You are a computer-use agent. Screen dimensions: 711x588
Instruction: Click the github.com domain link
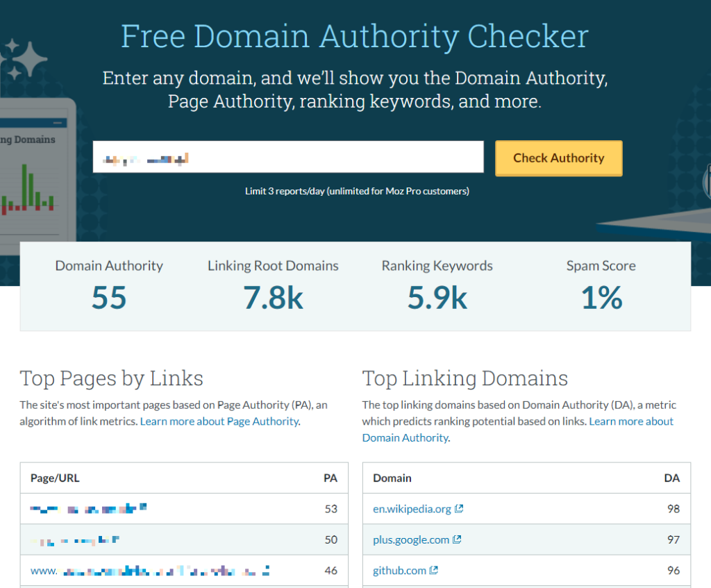pyautogui.click(x=398, y=570)
